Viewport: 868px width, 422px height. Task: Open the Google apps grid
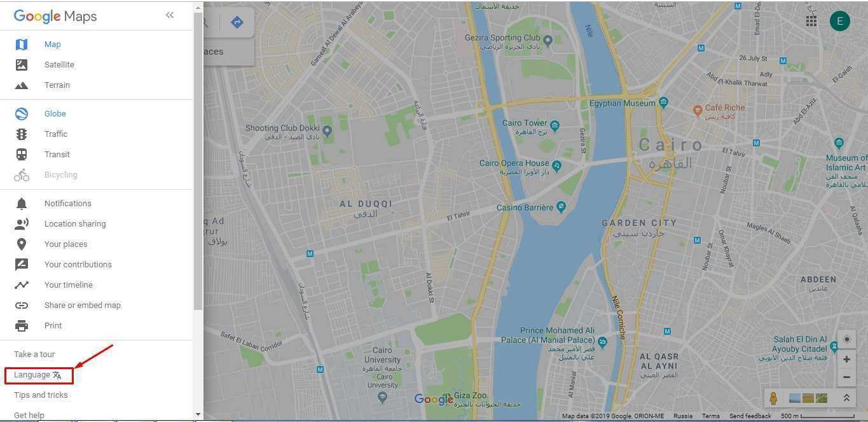click(811, 21)
